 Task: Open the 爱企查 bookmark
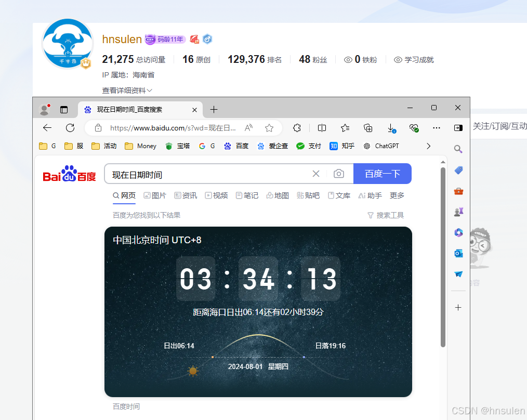[272, 146]
